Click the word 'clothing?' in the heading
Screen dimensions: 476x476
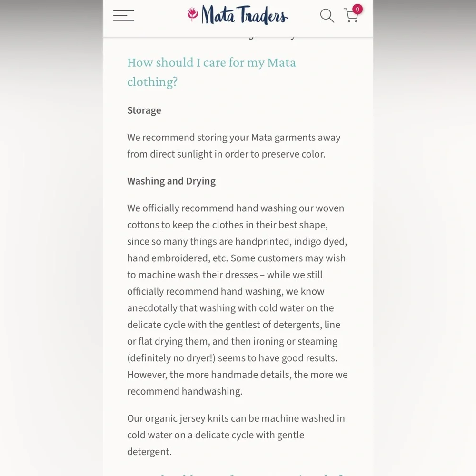coord(152,82)
